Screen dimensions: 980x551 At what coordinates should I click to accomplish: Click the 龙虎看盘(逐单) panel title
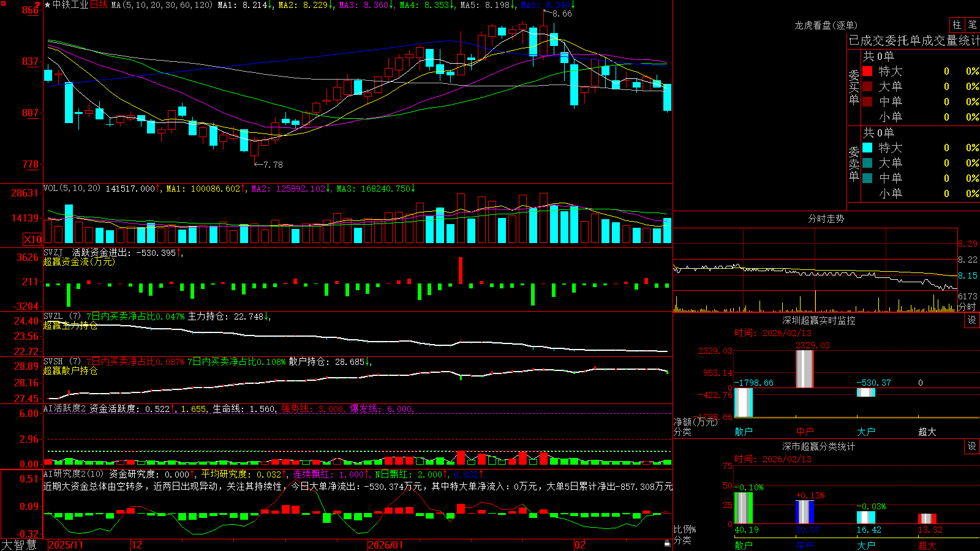point(826,25)
